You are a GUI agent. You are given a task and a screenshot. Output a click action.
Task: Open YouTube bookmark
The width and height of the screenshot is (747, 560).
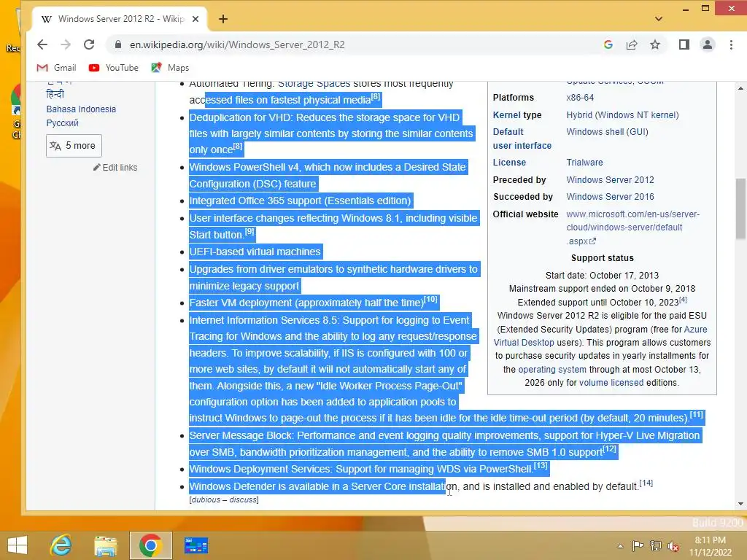(113, 68)
